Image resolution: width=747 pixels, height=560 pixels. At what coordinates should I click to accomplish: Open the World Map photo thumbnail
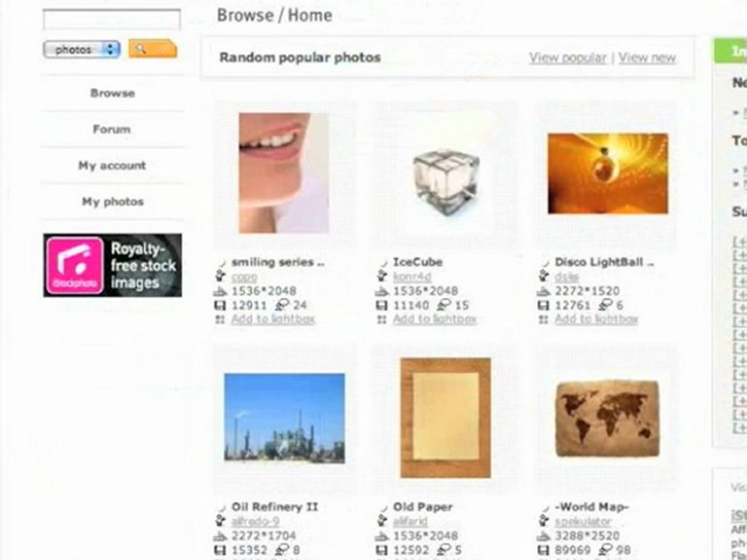(608, 418)
